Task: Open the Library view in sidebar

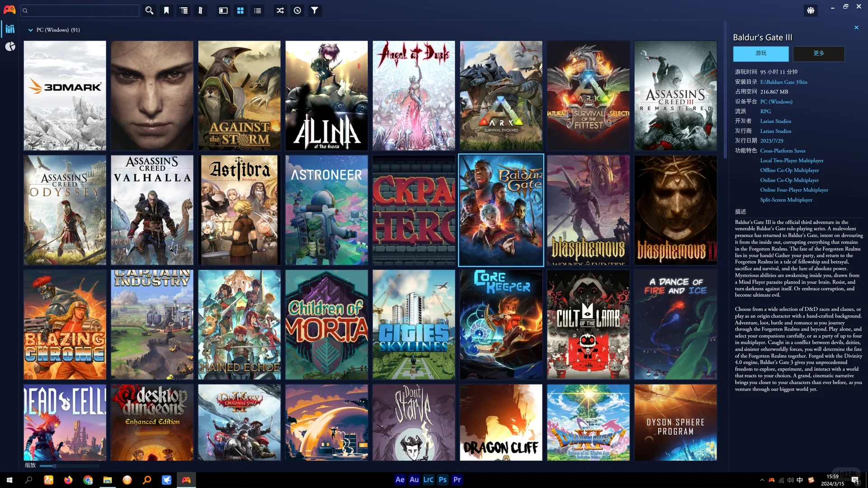Action: pyautogui.click(x=10, y=29)
